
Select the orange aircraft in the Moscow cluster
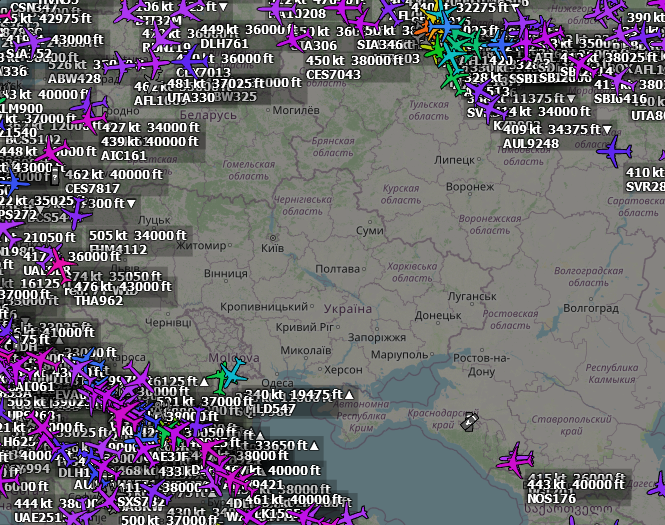point(423,29)
